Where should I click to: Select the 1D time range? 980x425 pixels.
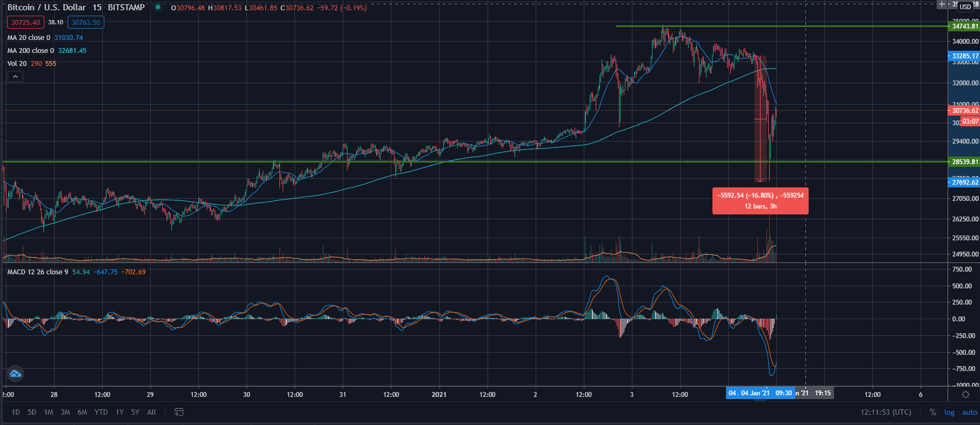pyautogui.click(x=16, y=412)
